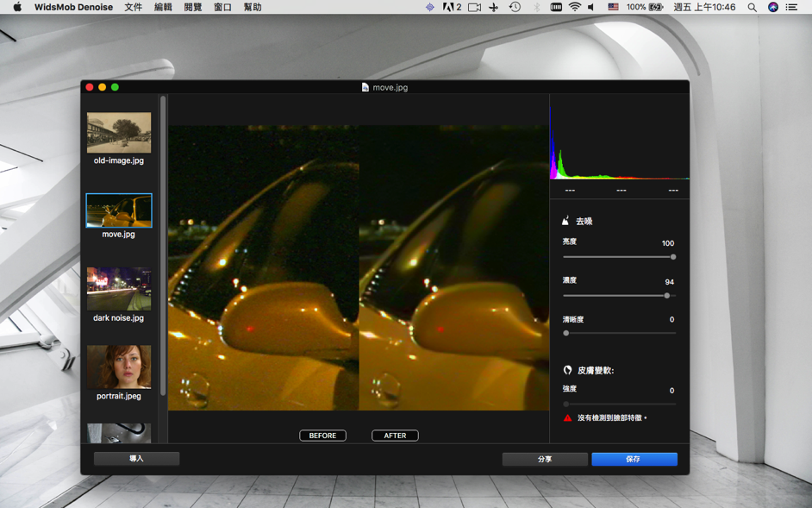Open the WidsMob Denoise application menu
Image resolution: width=812 pixels, height=508 pixels.
tap(73, 7)
